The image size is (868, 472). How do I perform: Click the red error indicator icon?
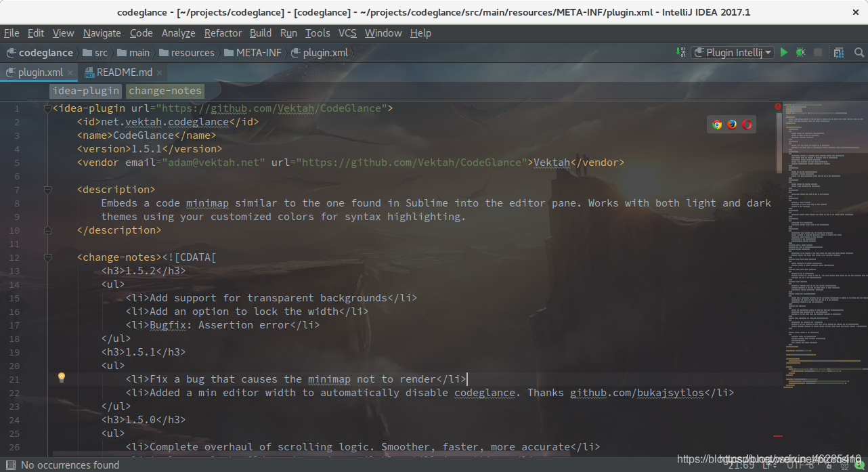click(778, 106)
